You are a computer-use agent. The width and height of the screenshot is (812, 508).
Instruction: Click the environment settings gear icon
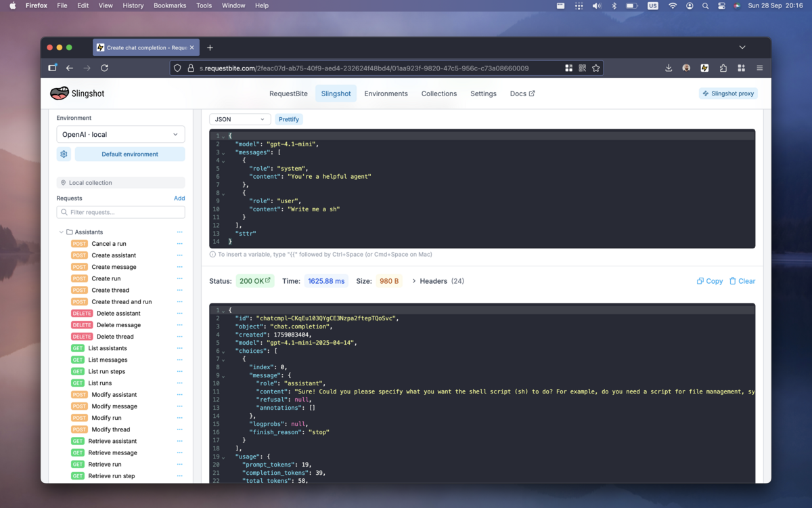pyautogui.click(x=64, y=154)
